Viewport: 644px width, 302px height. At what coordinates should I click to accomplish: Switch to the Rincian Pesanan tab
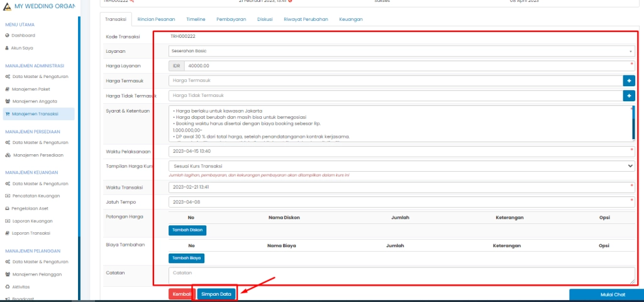click(156, 20)
